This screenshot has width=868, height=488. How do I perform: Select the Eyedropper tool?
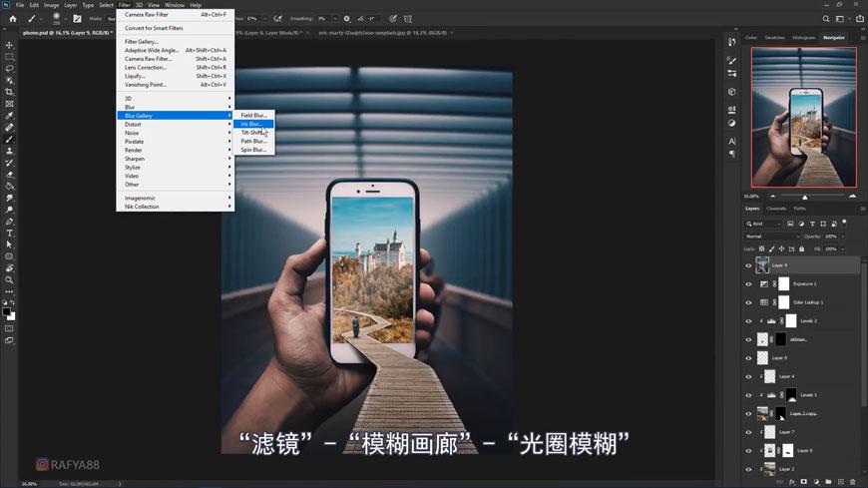9,116
